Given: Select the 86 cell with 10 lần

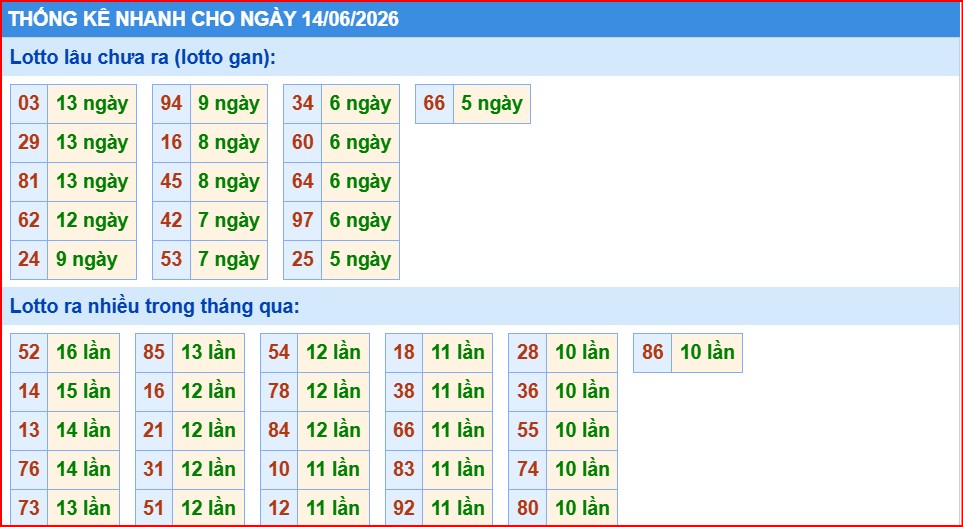Looking at the screenshot, I should pos(652,353).
